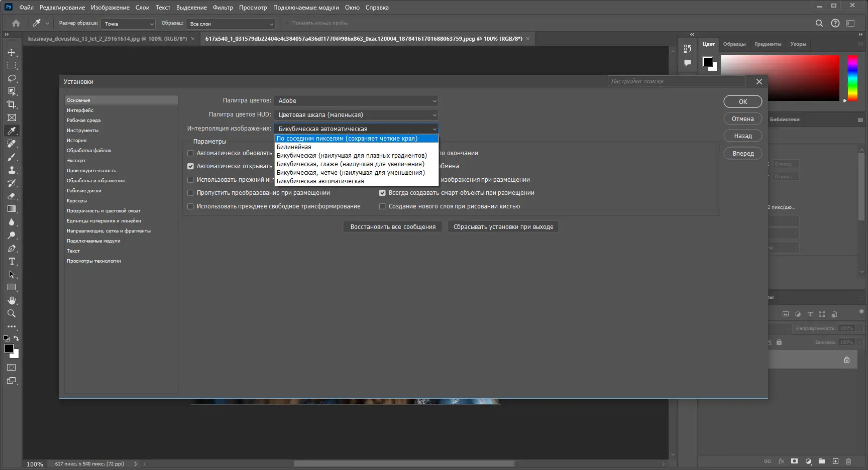
Task: Uncheck 'Автоматически открывать' checkbox
Action: (190, 166)
